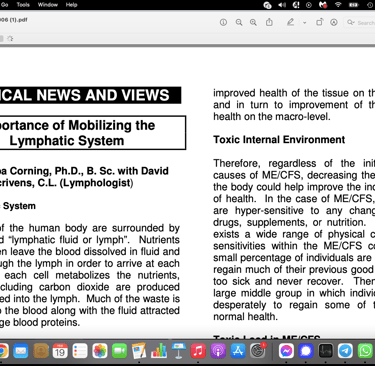The height and width of the screenshot is (366, 375).
Task: Open the Go menu
Action: [x=5, y=5]
